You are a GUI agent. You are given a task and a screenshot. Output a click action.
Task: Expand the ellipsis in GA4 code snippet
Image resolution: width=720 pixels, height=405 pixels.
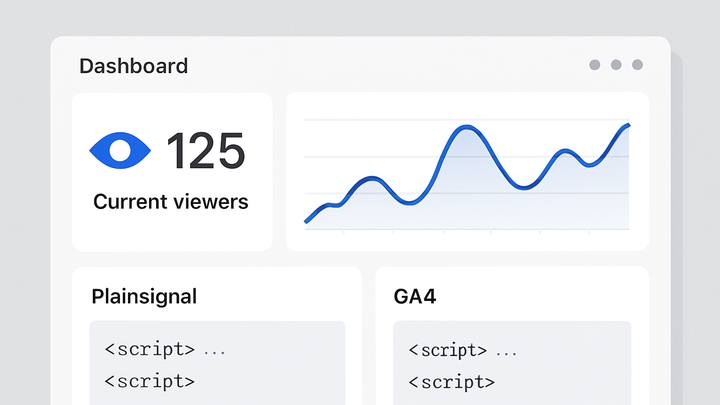tap(506, 353)
